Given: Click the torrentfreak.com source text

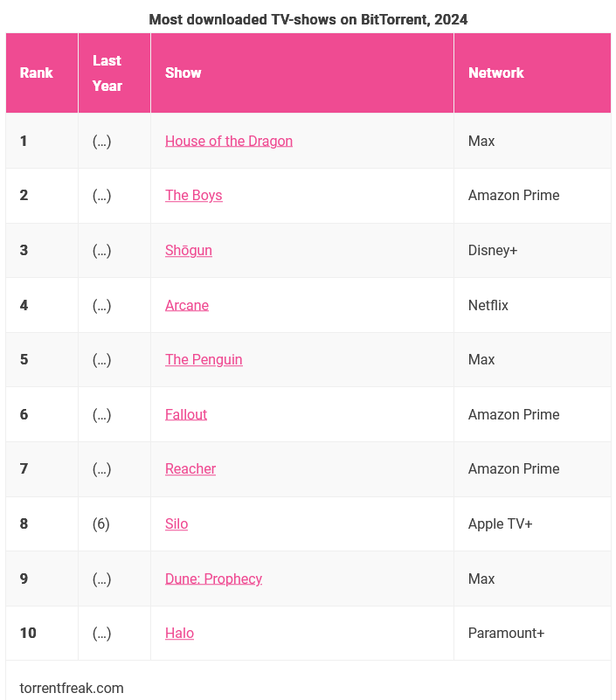Looking at the screenshot, I should tap(72, 688).
